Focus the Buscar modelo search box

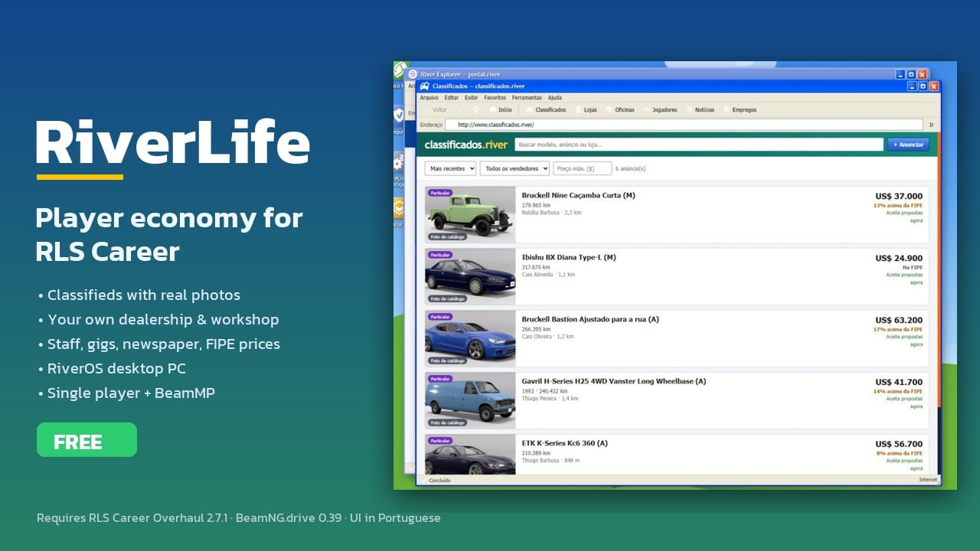[x=699, y=145]
